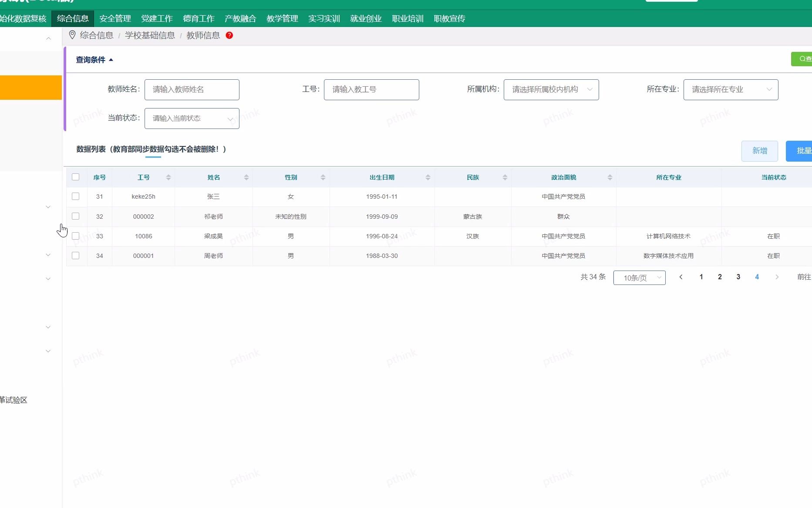Open 综合信息 menu tab
The width and height of the screenshot is (812, 508).
(x=73, y=19)
